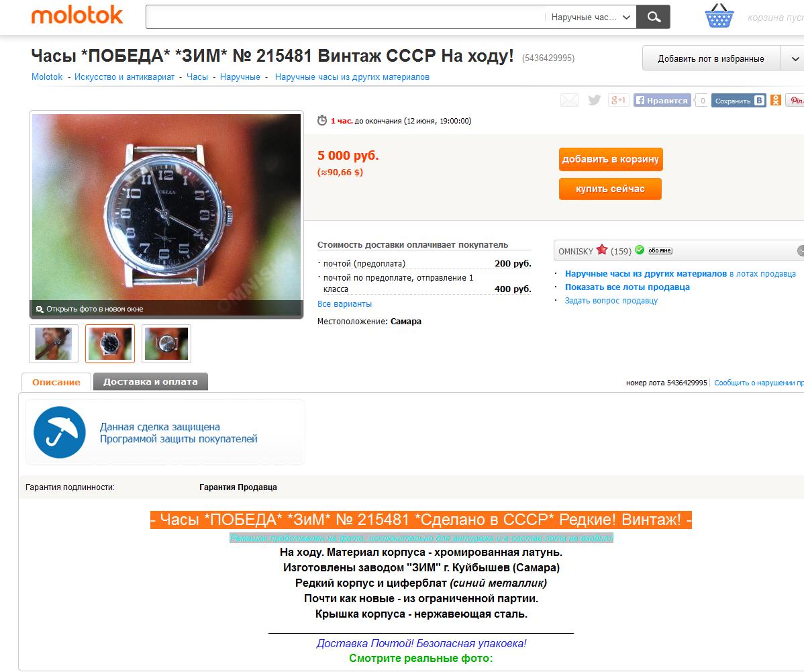Open the Наручные час… category dropdown

pyautogui.click(x=590, y=17)
